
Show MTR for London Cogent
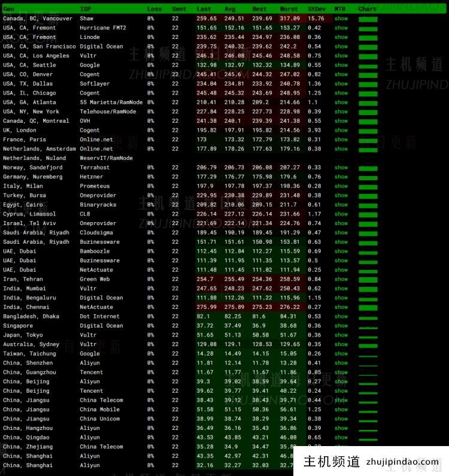click(341, 131)
